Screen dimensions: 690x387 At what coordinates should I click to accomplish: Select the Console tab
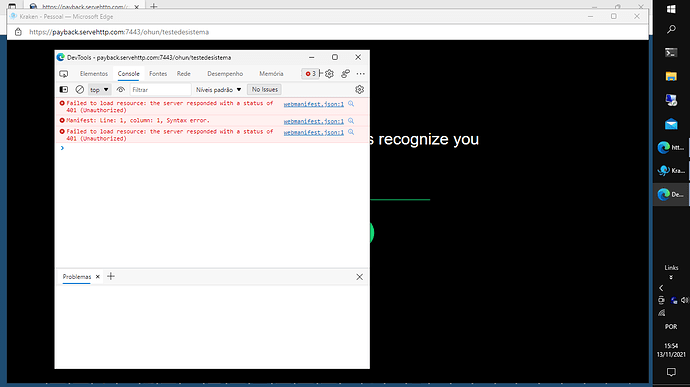(x=128, y=74)
